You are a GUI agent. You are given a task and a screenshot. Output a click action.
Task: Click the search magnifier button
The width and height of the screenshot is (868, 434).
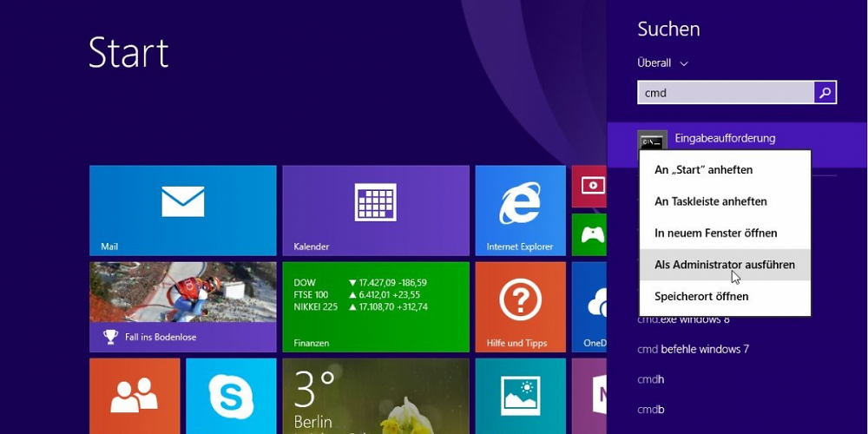825,93
